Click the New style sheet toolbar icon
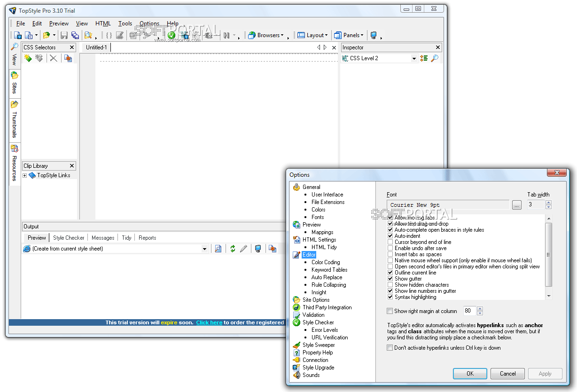Viewport: 577px width, 392px height. (x=17, y=35)
